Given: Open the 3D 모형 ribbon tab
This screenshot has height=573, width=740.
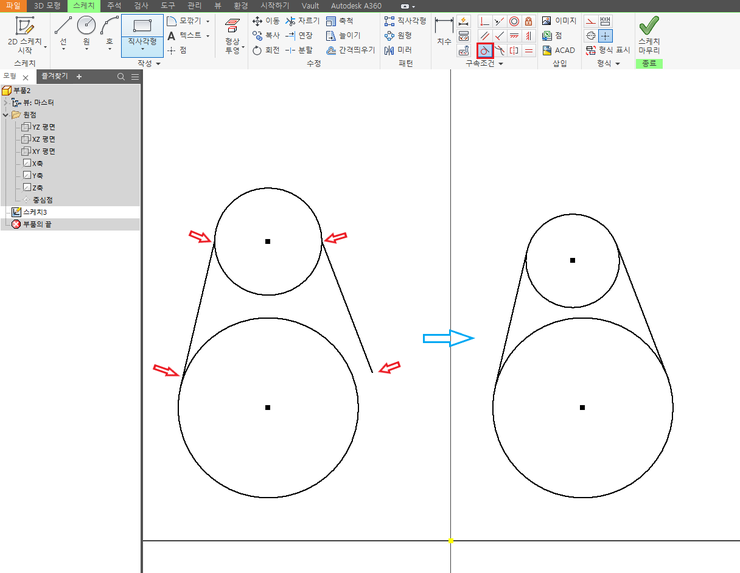Looking at the screenshot, I should point(46,5).
